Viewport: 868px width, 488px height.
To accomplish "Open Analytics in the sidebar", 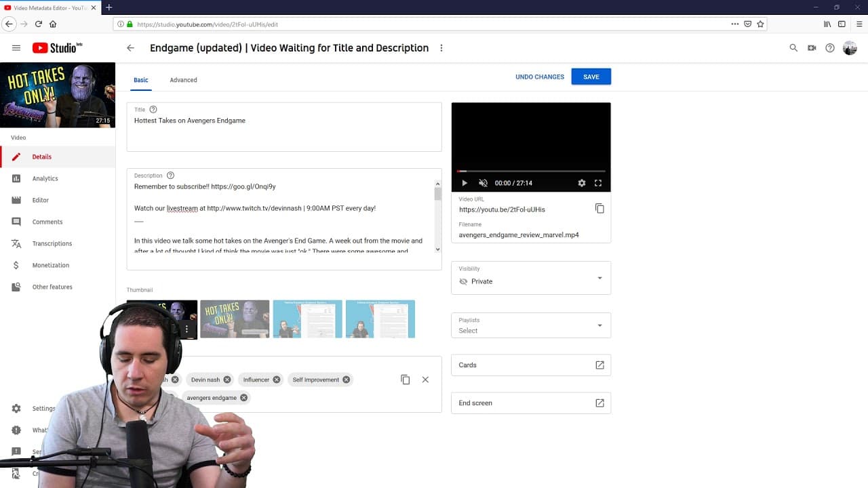I will click(x=58, y=178).
